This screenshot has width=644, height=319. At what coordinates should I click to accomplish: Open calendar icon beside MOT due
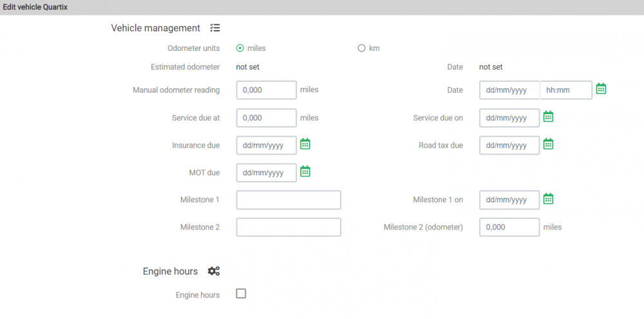click(x=305, y=171)
